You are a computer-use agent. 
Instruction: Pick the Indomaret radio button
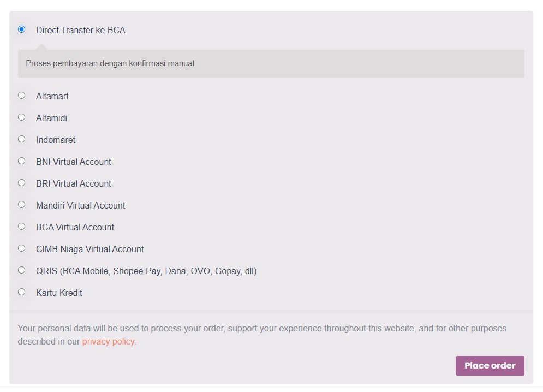pos(21,139)
